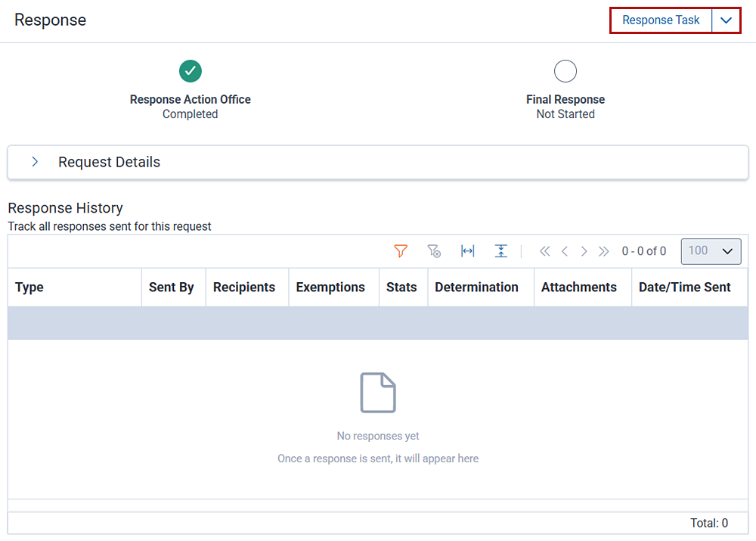
Task: Sort by the Date/Time Sent column header
Action: 690,288
